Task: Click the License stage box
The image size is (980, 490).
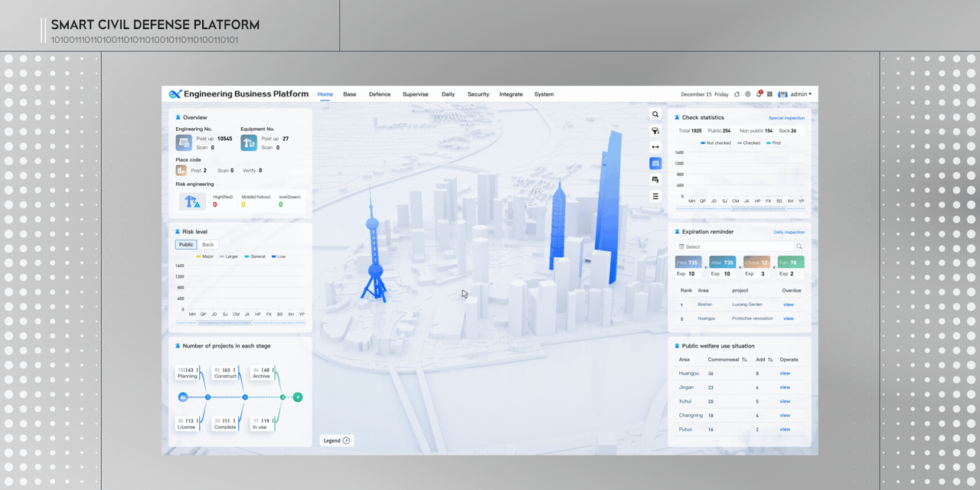Action: coord(188,423)
